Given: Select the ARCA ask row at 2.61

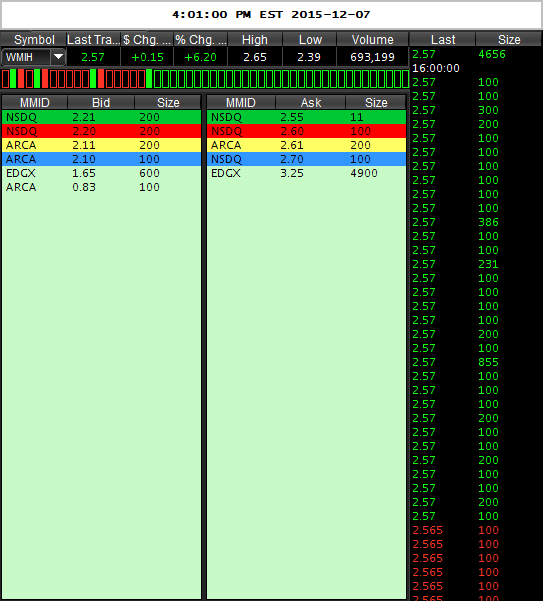Looking at the screenshot, I should coord(306,145).
